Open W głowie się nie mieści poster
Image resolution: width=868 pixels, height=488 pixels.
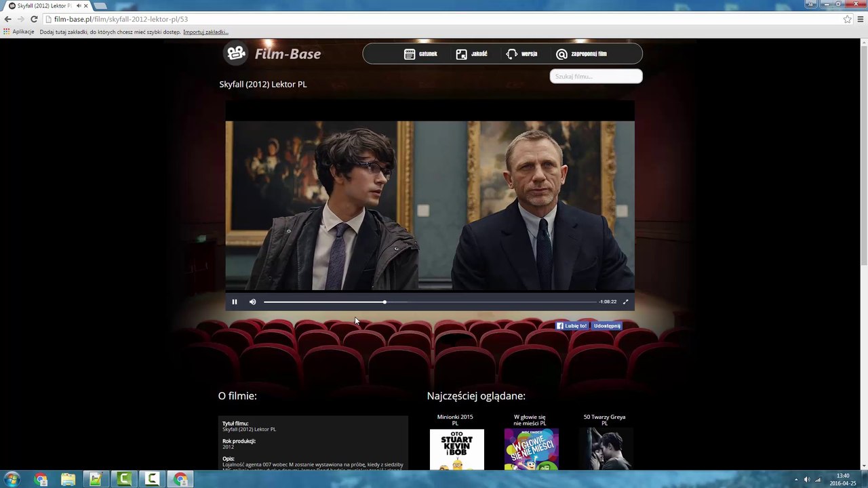point(531,449)
